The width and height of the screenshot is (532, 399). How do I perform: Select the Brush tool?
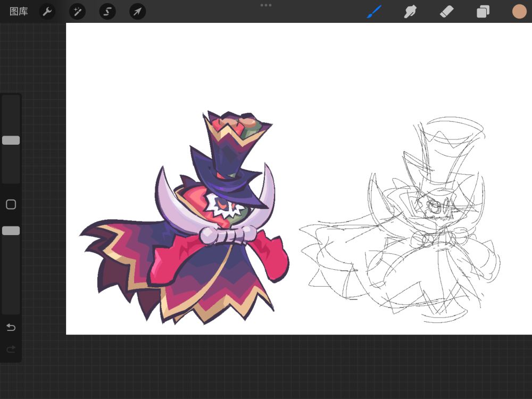point(374,12)
